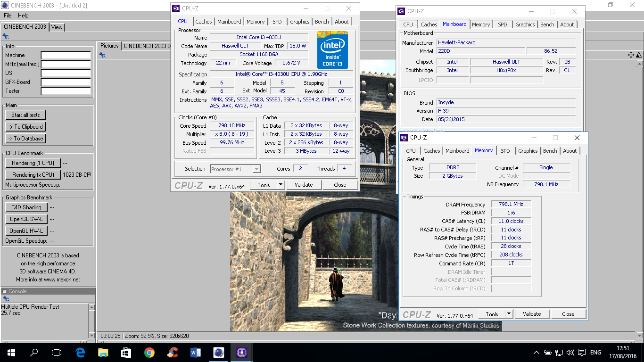Run Rendering (1 CPU) benchmark
This screenshot has width=644, height=362.
[x=33, y=163]
